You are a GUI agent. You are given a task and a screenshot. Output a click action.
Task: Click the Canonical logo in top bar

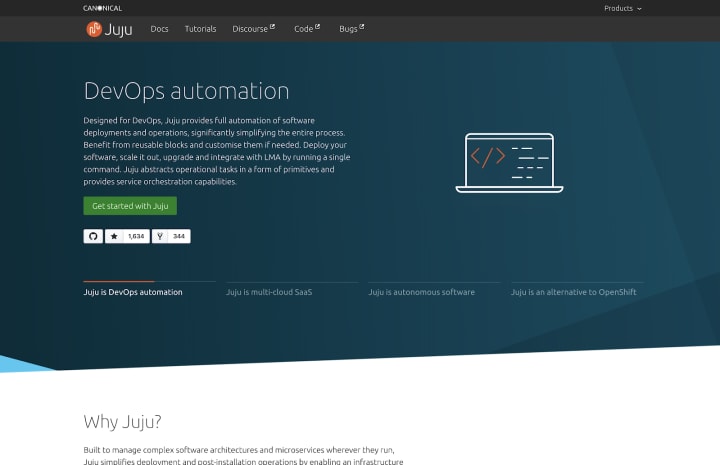(x=102, y=8)
